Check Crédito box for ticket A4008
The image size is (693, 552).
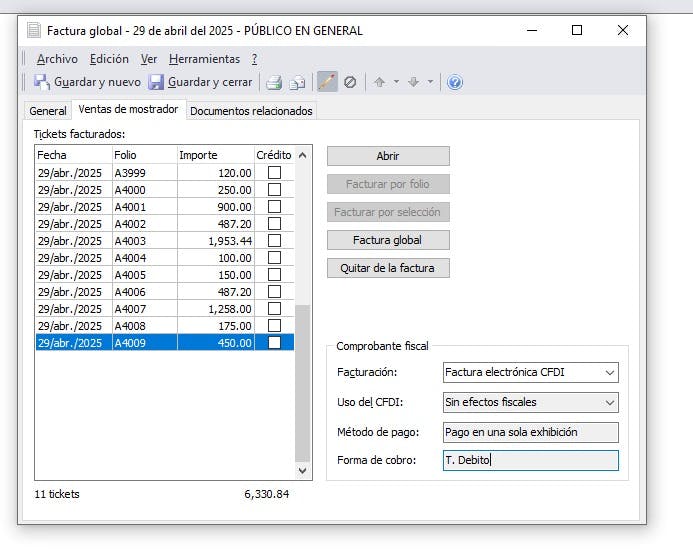click(x=274, y=326)
